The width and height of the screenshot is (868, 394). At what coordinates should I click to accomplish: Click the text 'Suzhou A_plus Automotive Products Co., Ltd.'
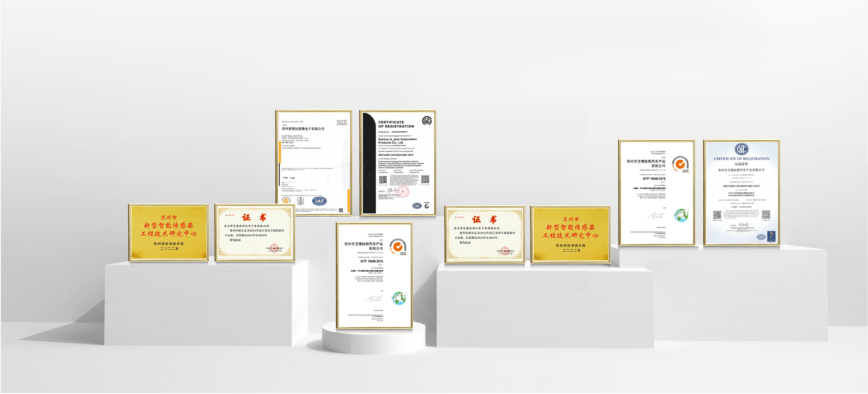coord(398,141)
